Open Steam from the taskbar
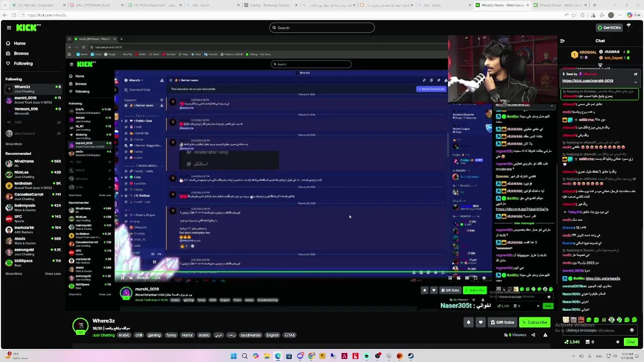 click(411, 356)
